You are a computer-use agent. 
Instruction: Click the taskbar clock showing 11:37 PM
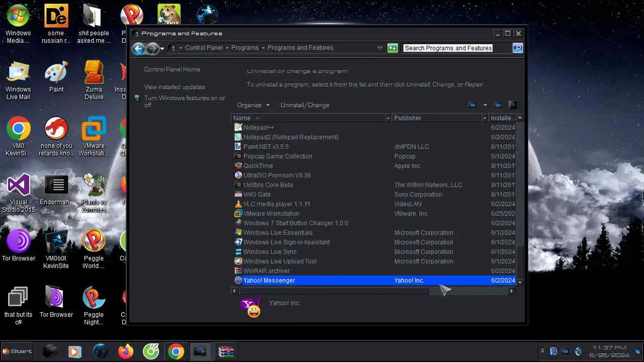coord(610,351)
